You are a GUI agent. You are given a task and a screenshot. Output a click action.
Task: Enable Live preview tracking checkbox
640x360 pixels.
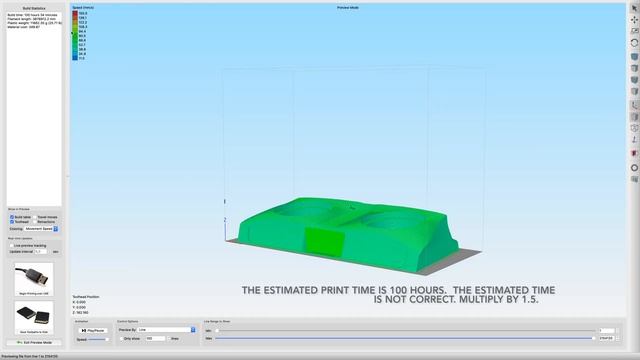(x=11, y=246)
